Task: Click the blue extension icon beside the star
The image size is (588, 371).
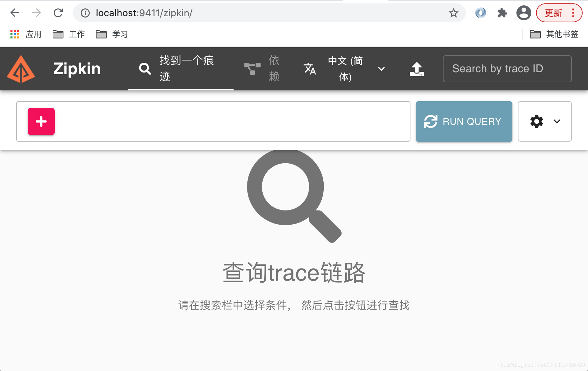Action: pyautogui.click(x=480, y=13)
